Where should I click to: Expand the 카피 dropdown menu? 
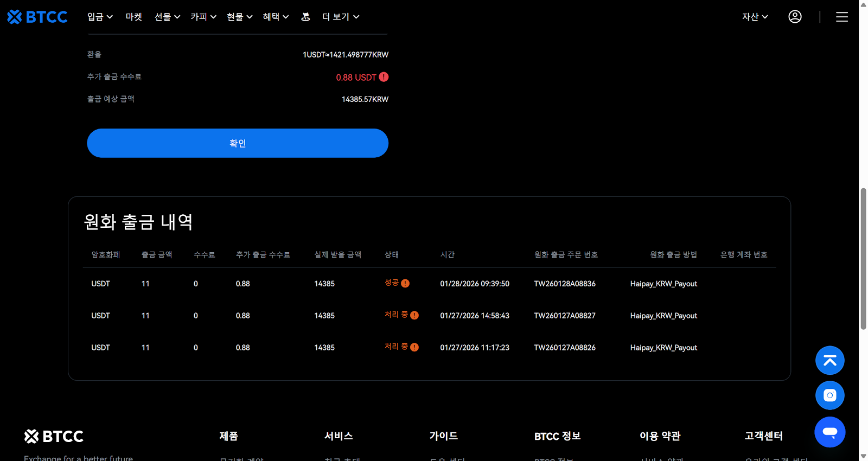203,17
